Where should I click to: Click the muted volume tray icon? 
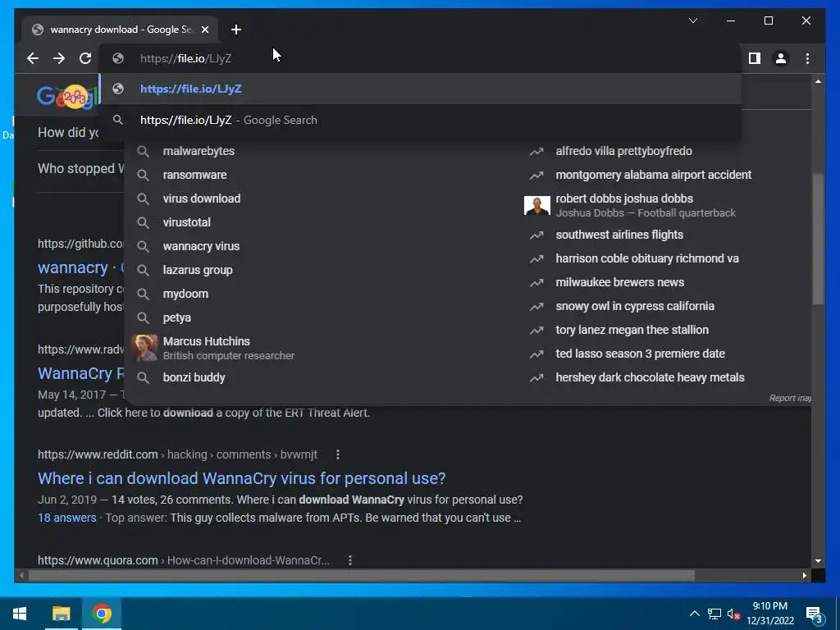coord(733,614)
